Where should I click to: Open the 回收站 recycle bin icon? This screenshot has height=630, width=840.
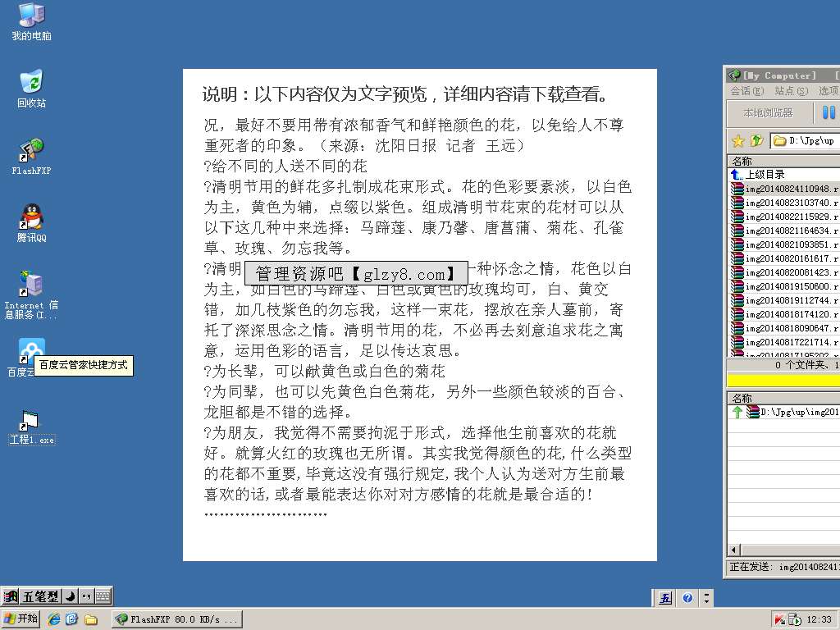click(31, 89)
